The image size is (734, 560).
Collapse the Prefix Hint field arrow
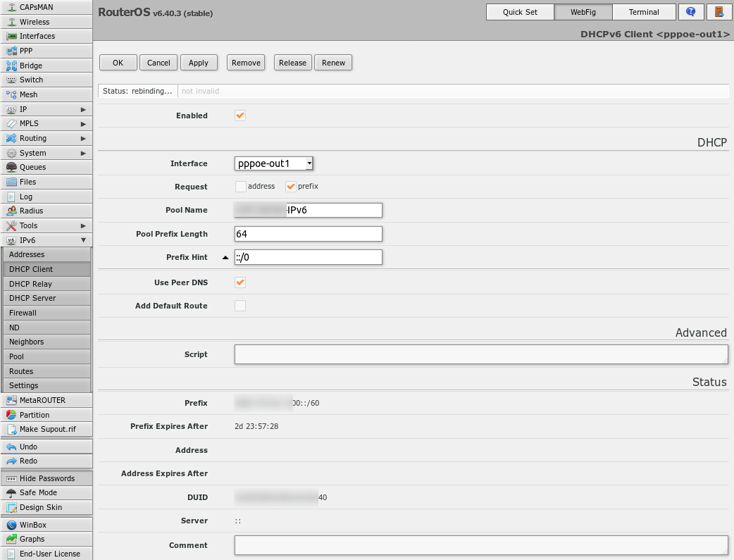point(225,258)
